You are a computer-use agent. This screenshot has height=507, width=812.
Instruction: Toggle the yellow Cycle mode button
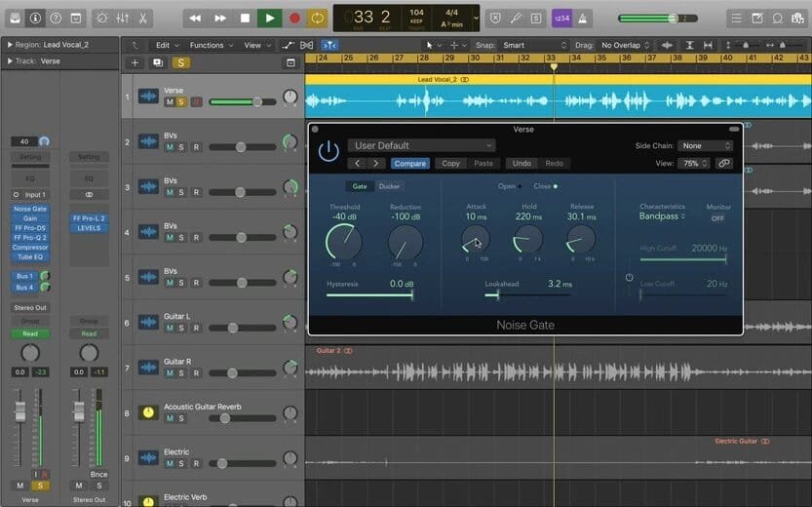pos(318,19)
